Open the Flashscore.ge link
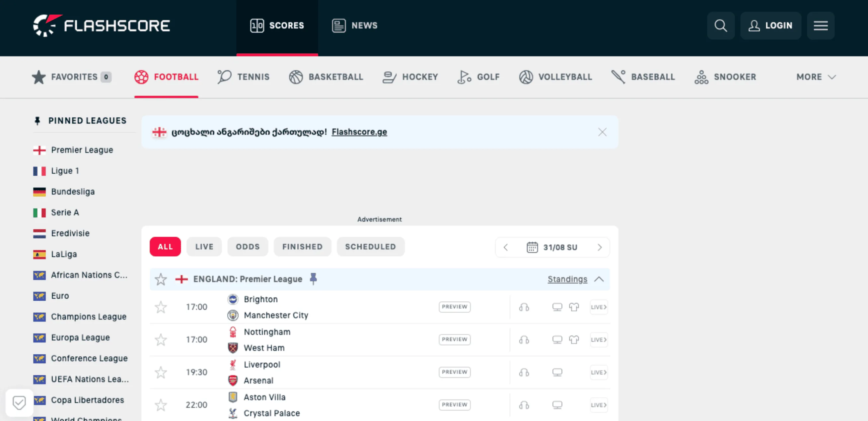Viewport: 868px width, 421px height. (x=359, y=132)
